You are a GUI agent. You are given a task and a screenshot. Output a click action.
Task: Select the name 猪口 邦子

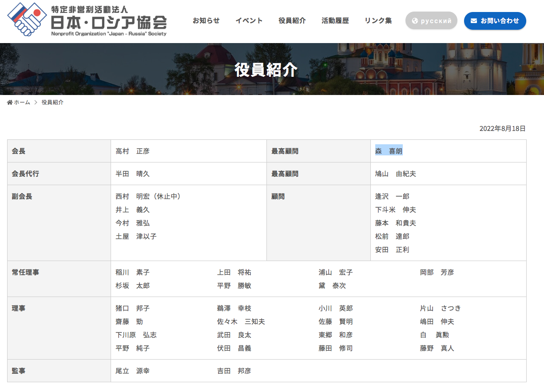133,308
